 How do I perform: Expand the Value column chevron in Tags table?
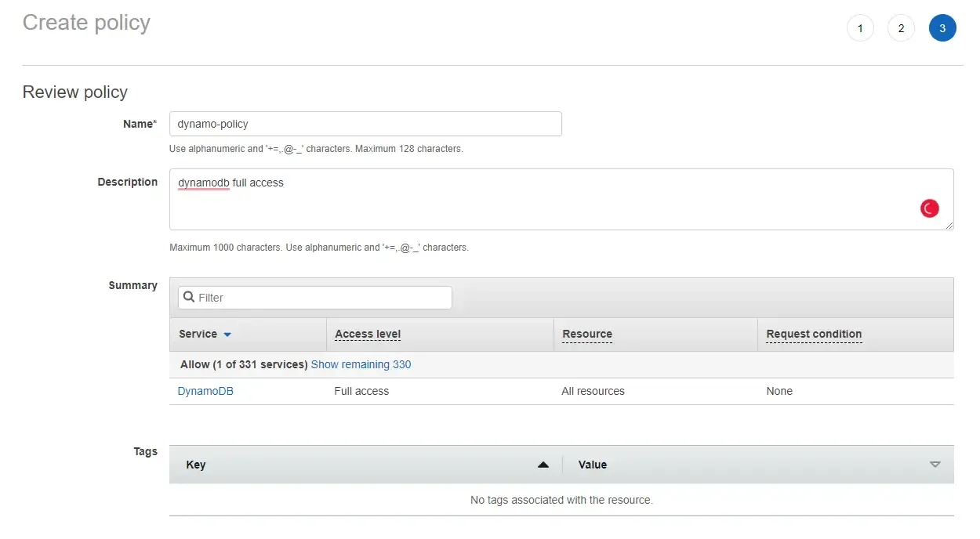pyautogui.click(x=935, y=464)
